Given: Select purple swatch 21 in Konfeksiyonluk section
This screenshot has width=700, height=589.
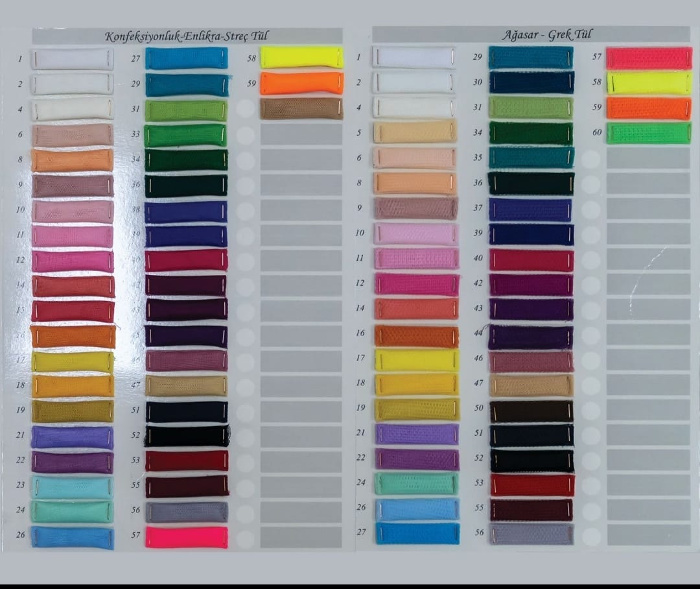Looking at the screenshot, I should click(x=73, y=437).
